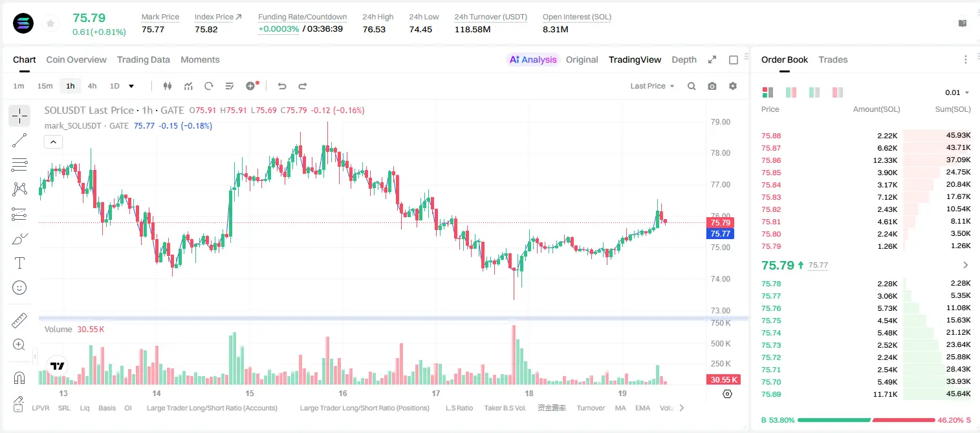Change order book precision 0.01 dropdown

click(957, 92)
